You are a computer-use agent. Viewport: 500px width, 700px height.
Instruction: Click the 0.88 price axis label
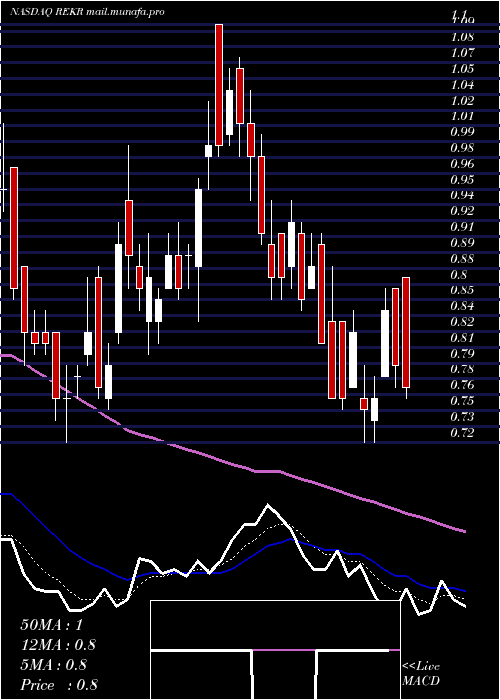coord(462,258)
